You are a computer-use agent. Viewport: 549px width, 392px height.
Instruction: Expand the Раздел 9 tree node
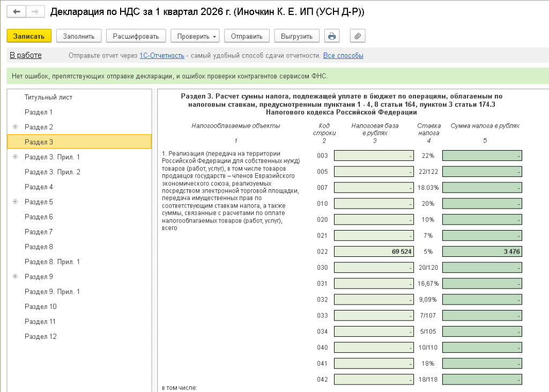15,277
